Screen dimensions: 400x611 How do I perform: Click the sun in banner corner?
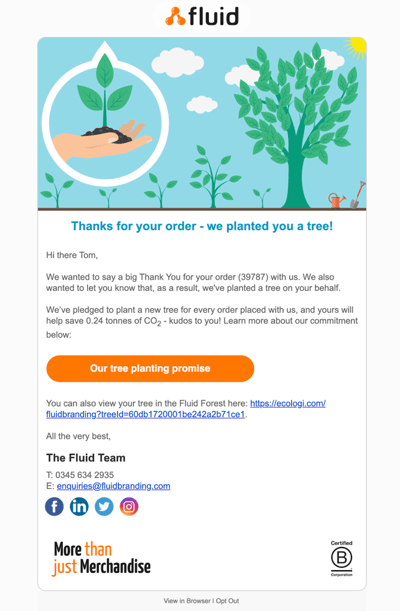(x=356, y=48)
